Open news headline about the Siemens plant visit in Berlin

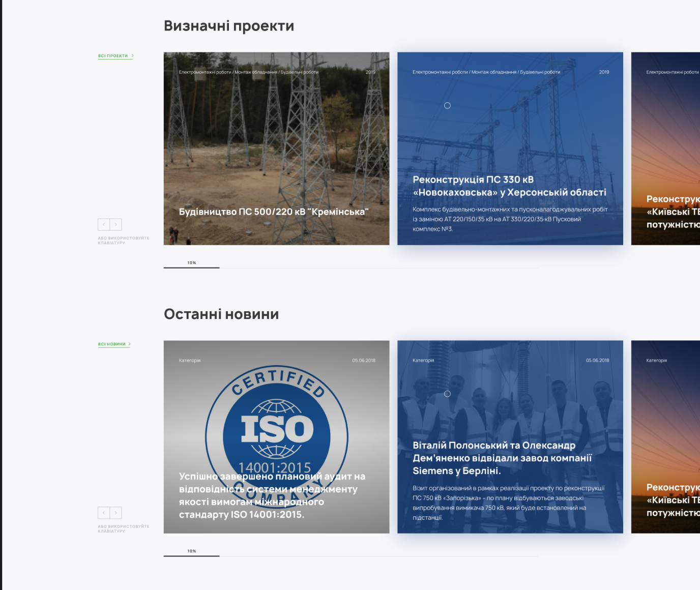click(x=502, y=458)
